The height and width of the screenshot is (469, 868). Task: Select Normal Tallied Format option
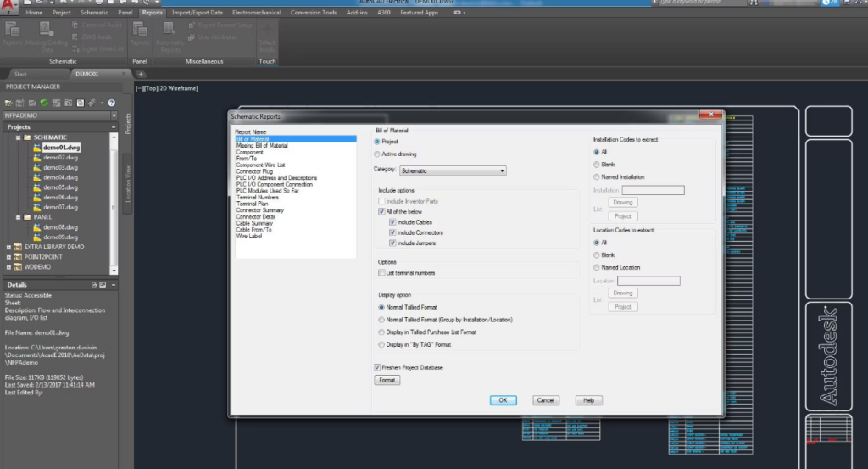(x=381, y=307)
